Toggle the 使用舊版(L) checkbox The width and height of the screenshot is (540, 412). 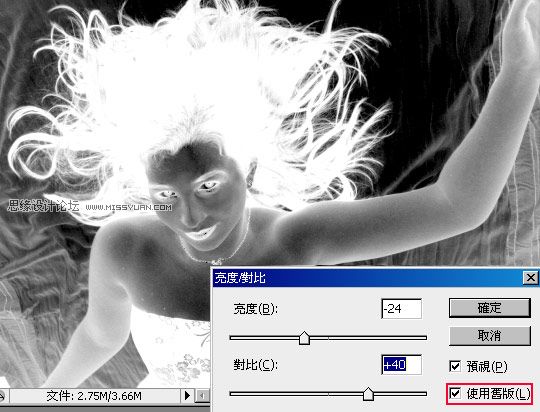tap(455, 393)
